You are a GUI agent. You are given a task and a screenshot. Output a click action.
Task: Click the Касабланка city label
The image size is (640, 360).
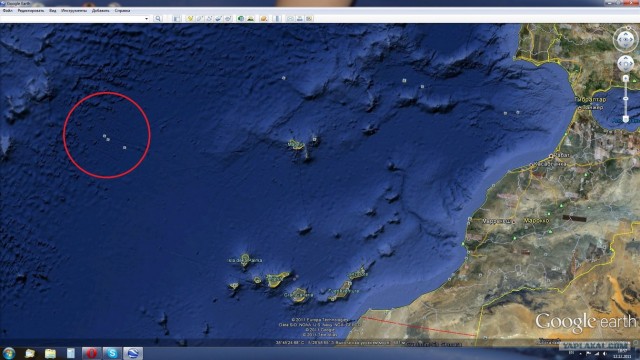pos(551,164)
